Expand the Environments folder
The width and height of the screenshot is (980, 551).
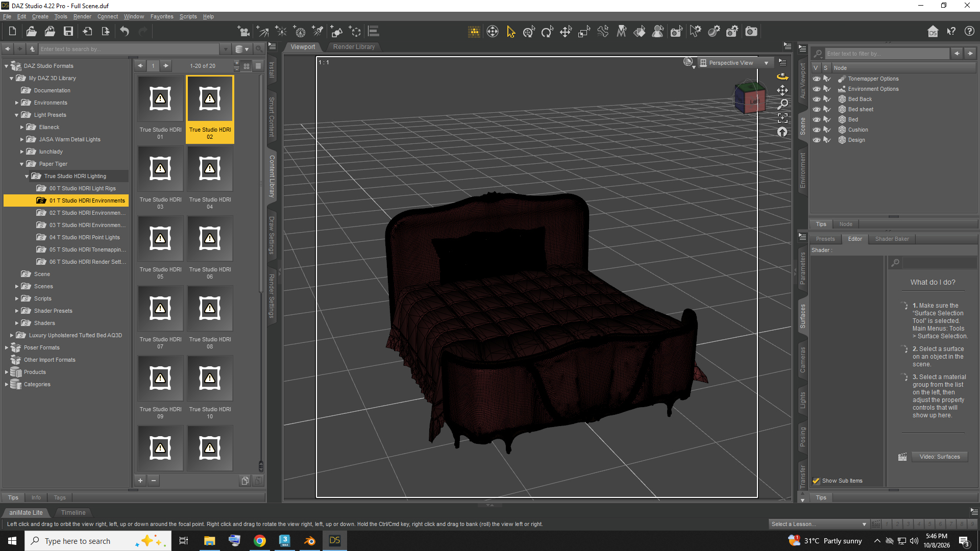[17, 103]
